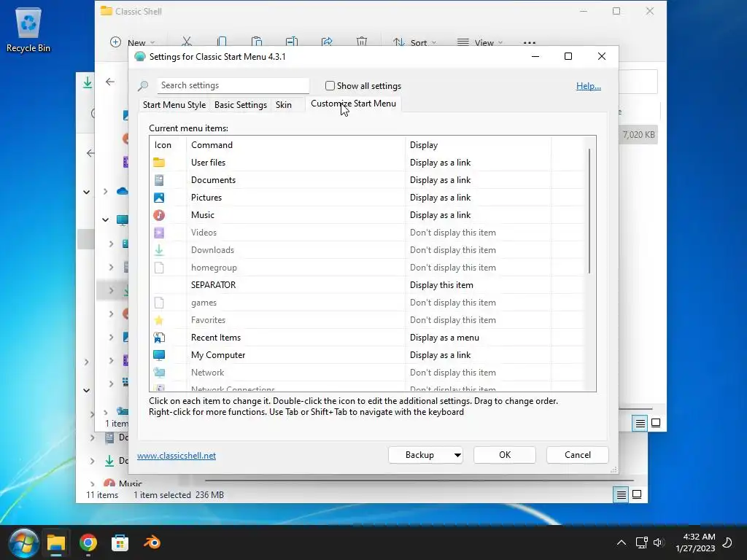This screenshot has height=560, width=747.
Task: Click Don't display this item for Network
Action: click(x=453, y=373)
